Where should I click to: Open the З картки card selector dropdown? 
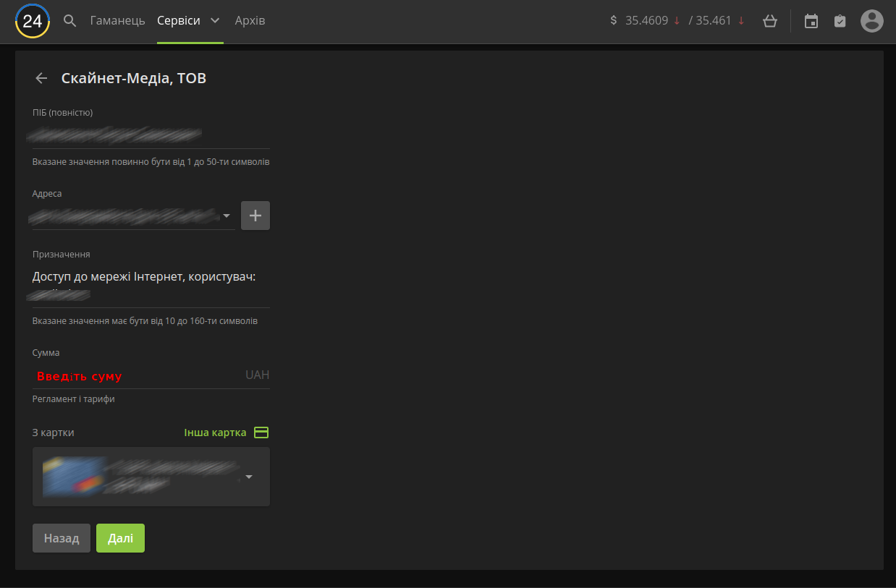tap(249, 477)
